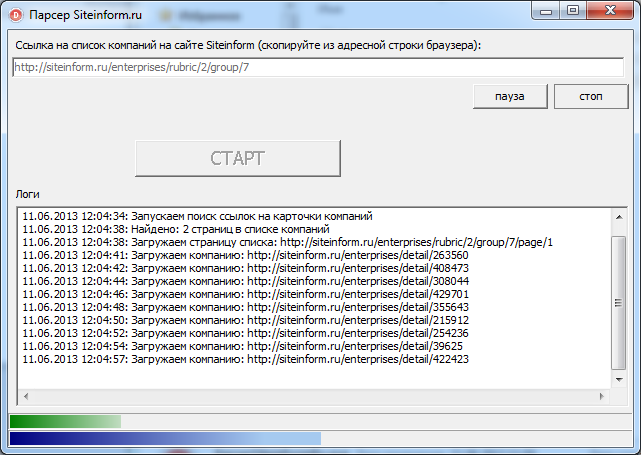This screenshot has height=455, width=641.
Task: Minimize the Парсер Siteinform.ru window
Action: click(x=546, y=11)
